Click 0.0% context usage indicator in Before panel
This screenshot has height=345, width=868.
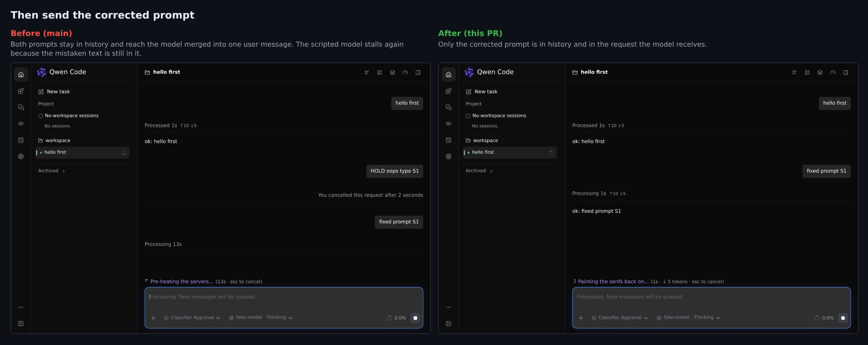click(396, 318)
